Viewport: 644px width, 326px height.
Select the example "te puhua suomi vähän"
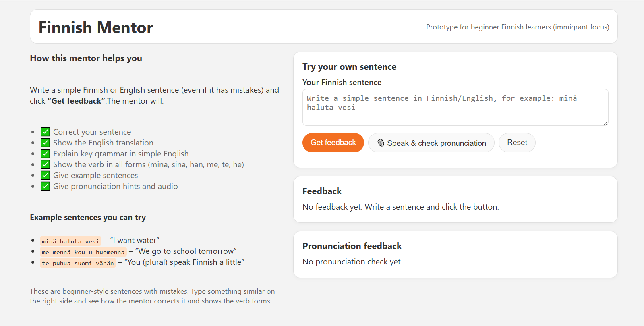coord(78,262)
